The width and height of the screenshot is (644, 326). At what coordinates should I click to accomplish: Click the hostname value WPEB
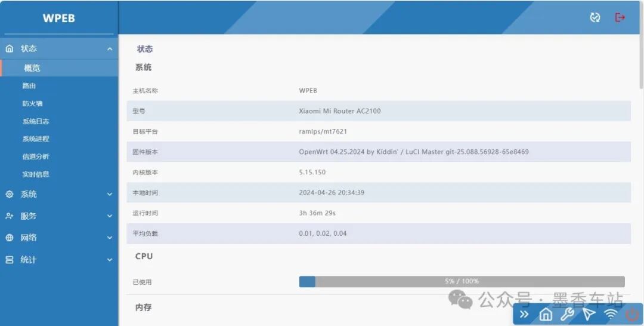(308, 90)
